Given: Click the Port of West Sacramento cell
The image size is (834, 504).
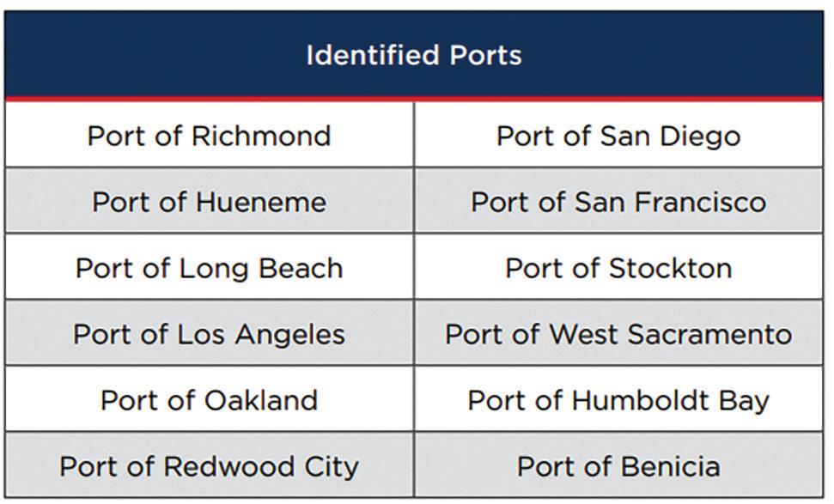Looking at the screenshot, I should 618,333.
